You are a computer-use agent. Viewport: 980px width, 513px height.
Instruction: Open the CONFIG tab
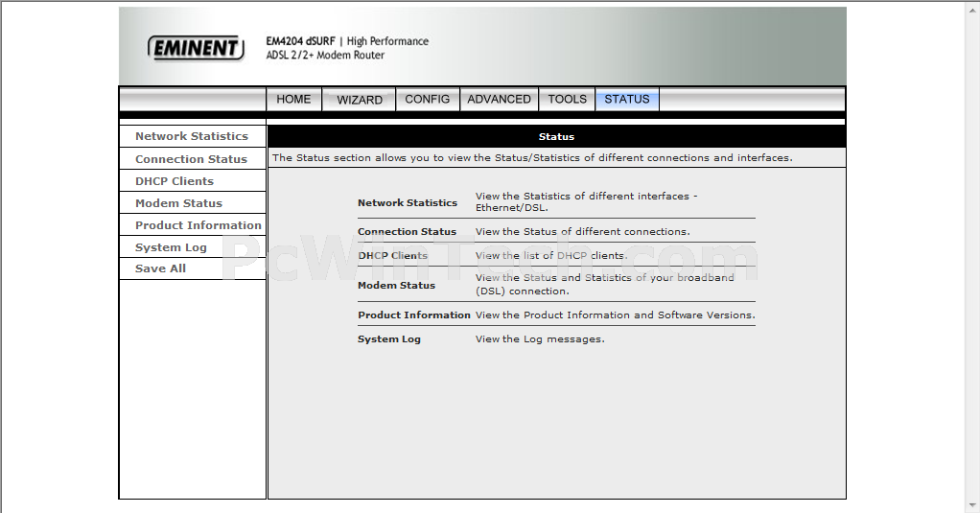pos(428,100)
